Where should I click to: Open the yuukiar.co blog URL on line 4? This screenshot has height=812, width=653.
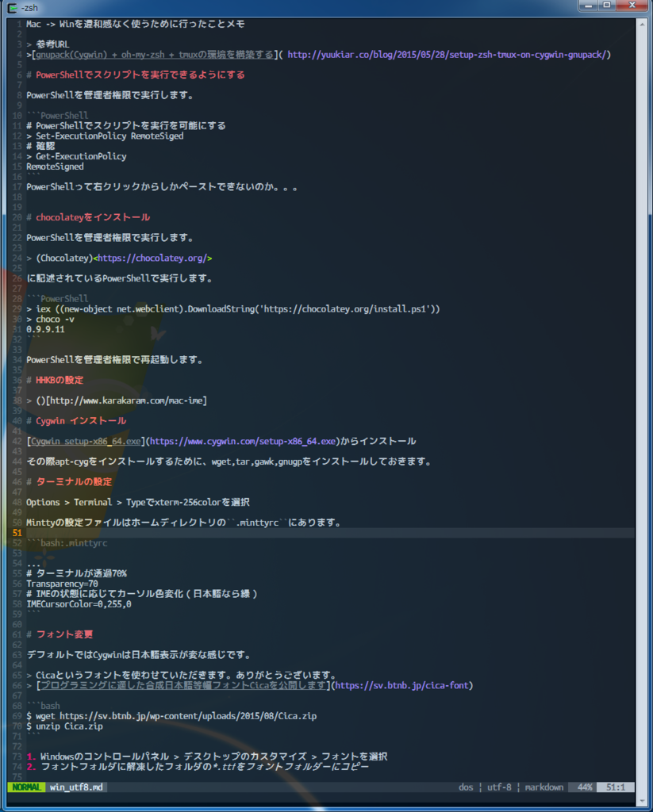tap(447, 55)
